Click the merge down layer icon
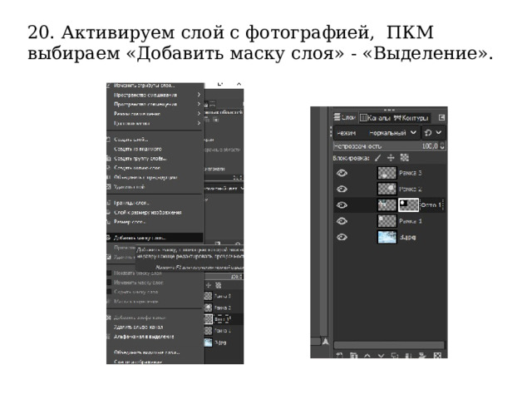This screenshot has height=399, width=532. coord(408,355)
